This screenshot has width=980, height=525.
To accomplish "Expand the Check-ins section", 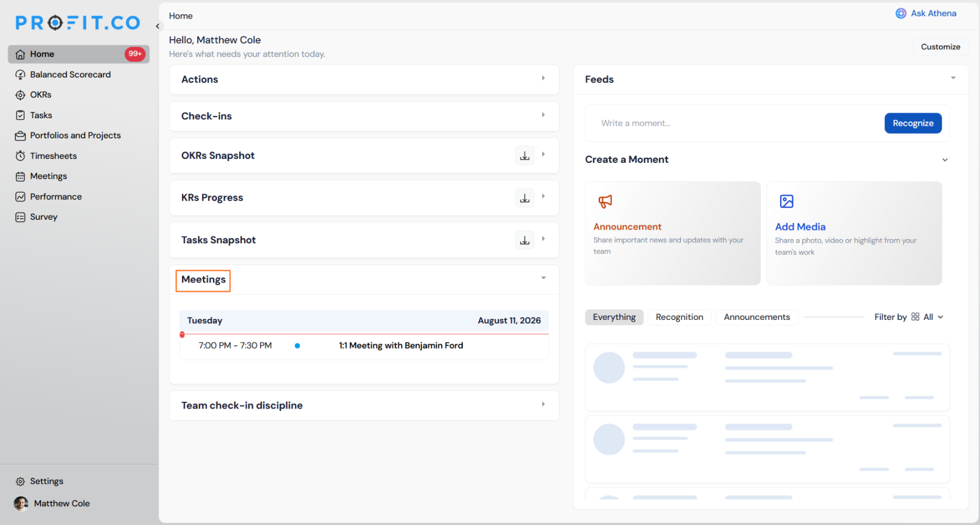I will pos(543,115).
